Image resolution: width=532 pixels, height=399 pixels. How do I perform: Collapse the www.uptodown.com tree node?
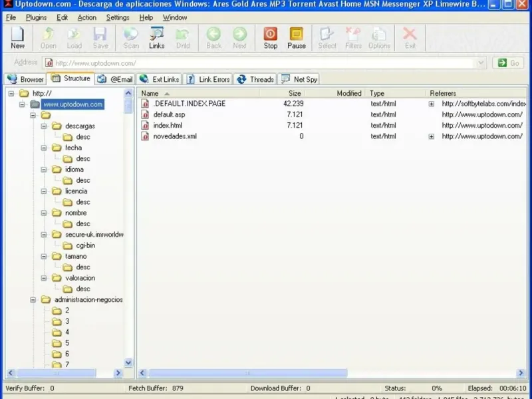[22, 104]
